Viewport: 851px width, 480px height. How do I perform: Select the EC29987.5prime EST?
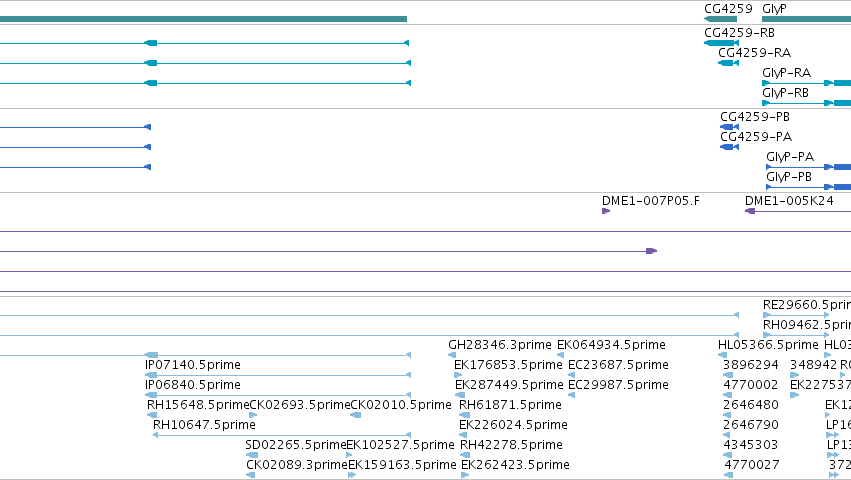571,395
